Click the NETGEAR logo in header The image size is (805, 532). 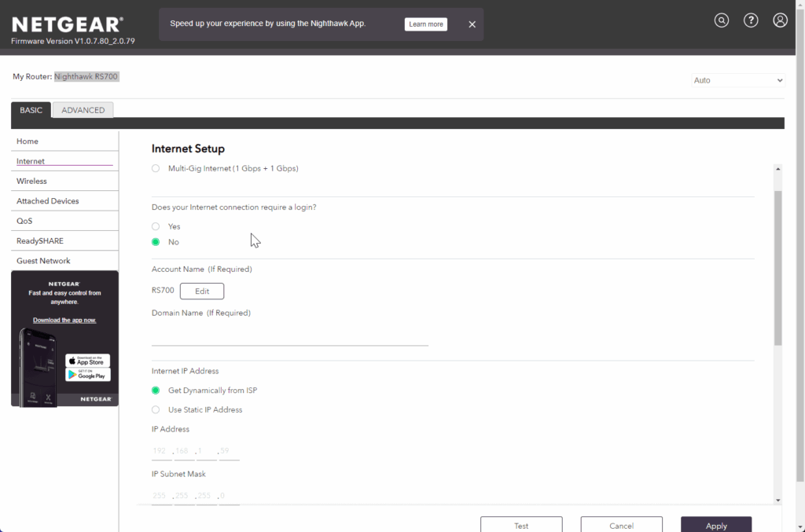(67, 24)
